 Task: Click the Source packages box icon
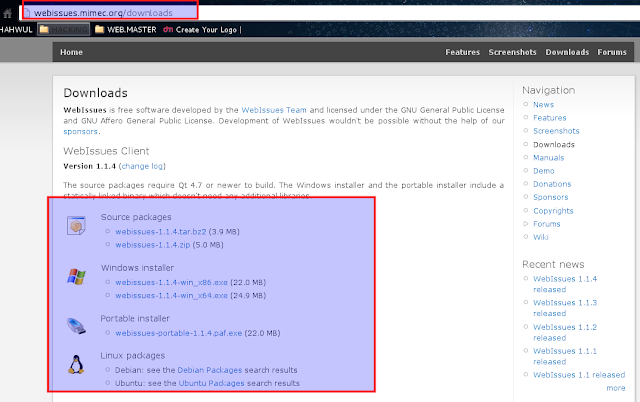click(x=76, y=225)
